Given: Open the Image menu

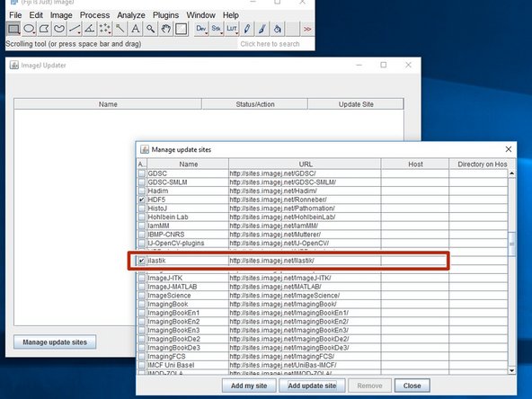Looking at the screenshot, I should 61,15.
